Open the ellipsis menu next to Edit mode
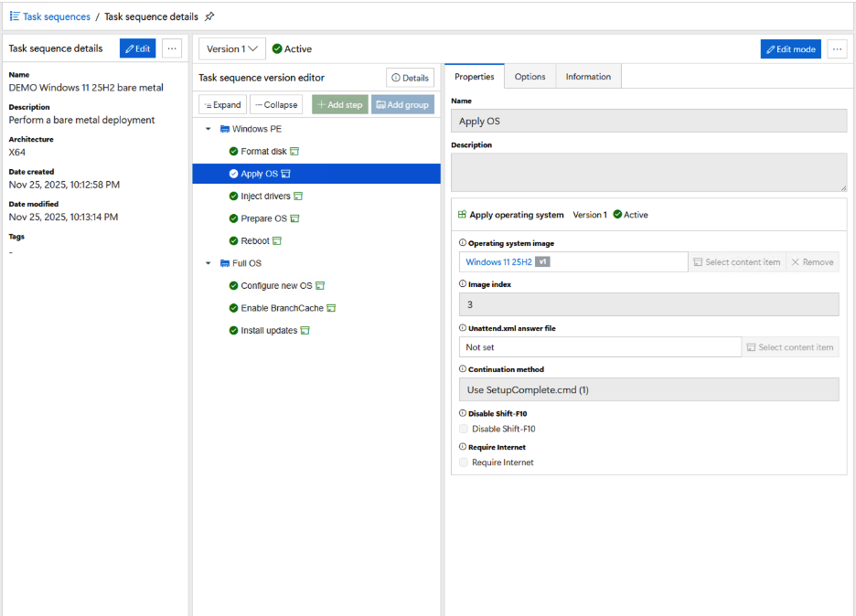 [837, 49]
